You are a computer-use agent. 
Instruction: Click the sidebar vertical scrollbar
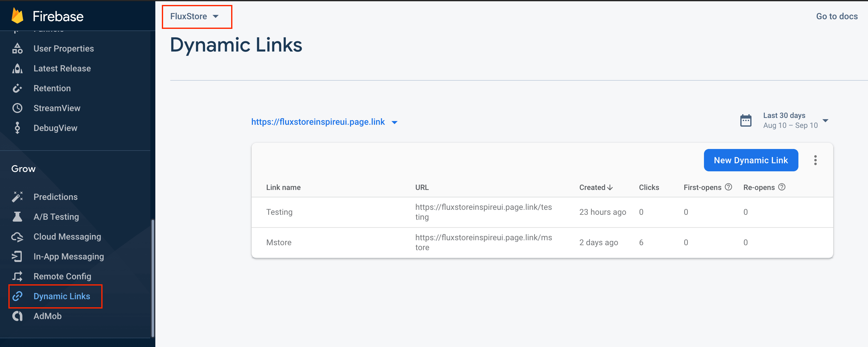point(153,278)
